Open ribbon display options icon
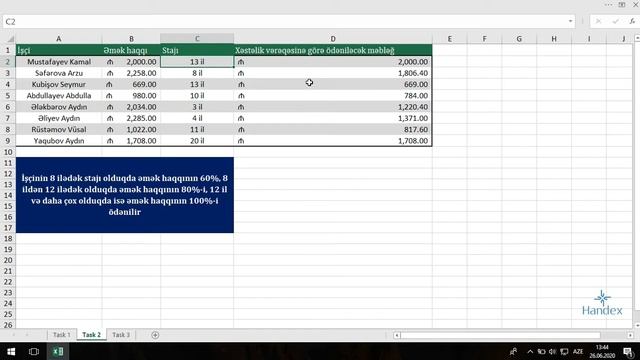This screenshot has width=640, height=360. click(622, 4)
